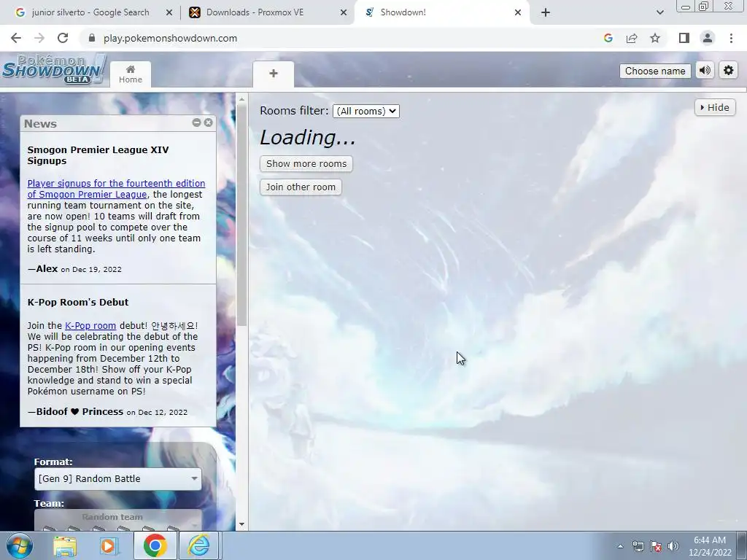Viewport: 747px width, 560px height.
Task: Open system volume tray icon
Action: click(673, 546)
